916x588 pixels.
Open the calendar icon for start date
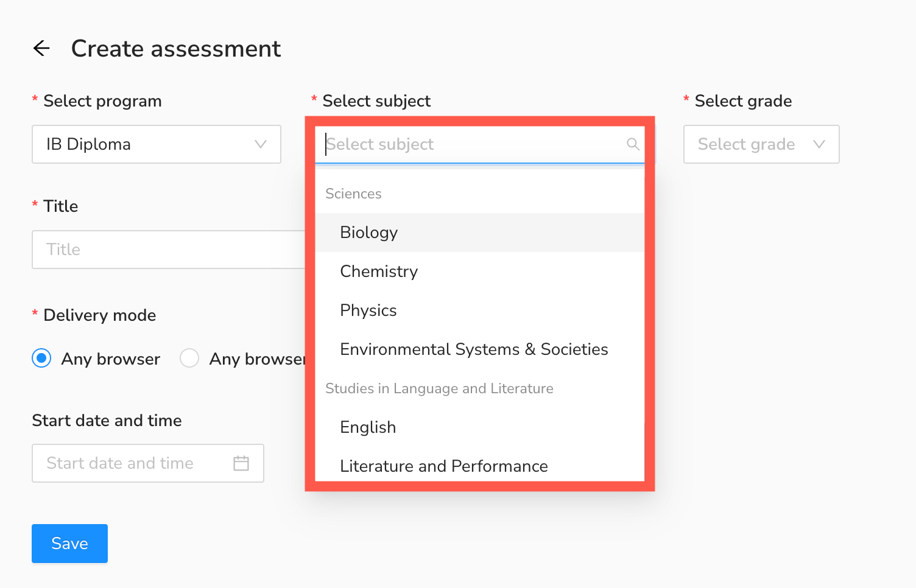click(x=241, y=463)
